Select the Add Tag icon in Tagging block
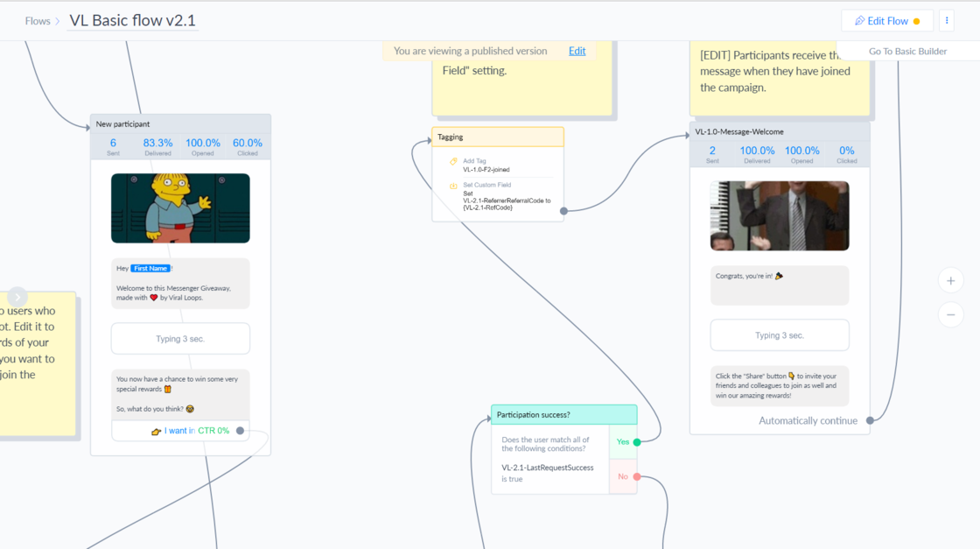980x549 pixels. [453, 161]
